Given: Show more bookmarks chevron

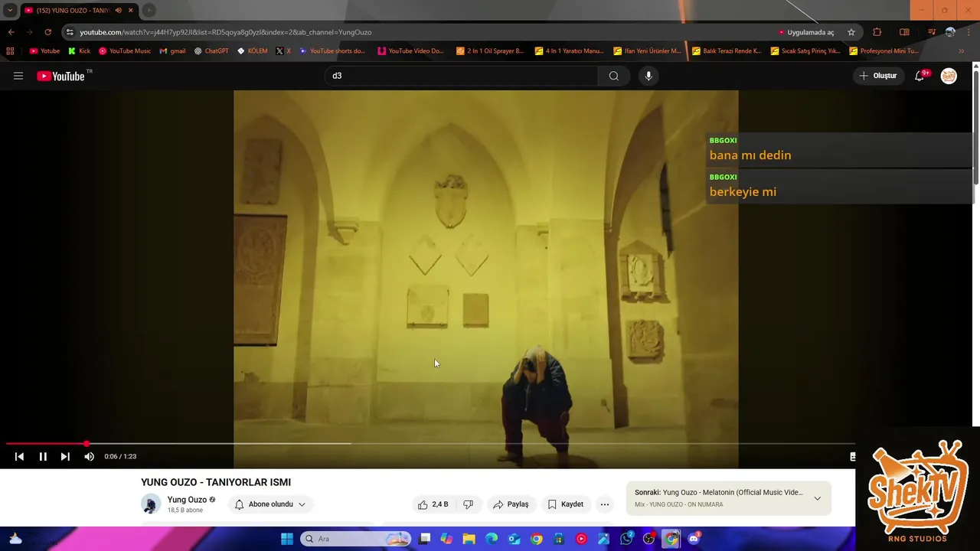Looking at the screenshot, I should coord(961,51).
